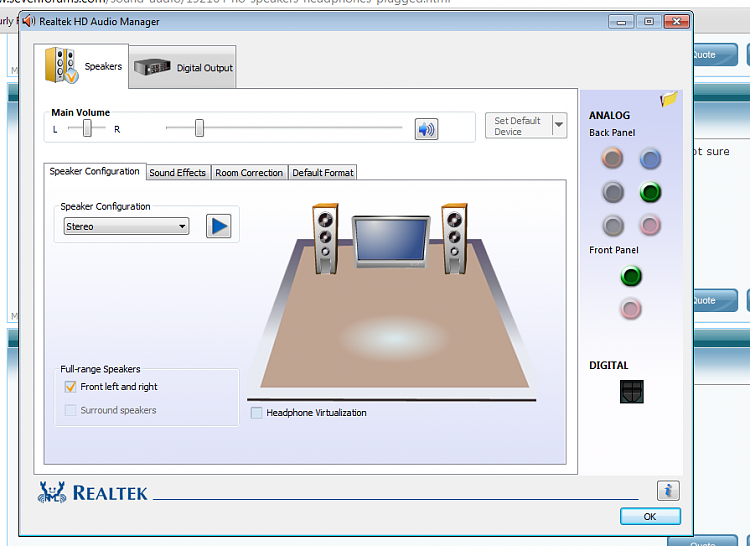Play the speaker test sound
This screenshot has height=546, width=750.
pyautogui.click(x=219, y=226)
